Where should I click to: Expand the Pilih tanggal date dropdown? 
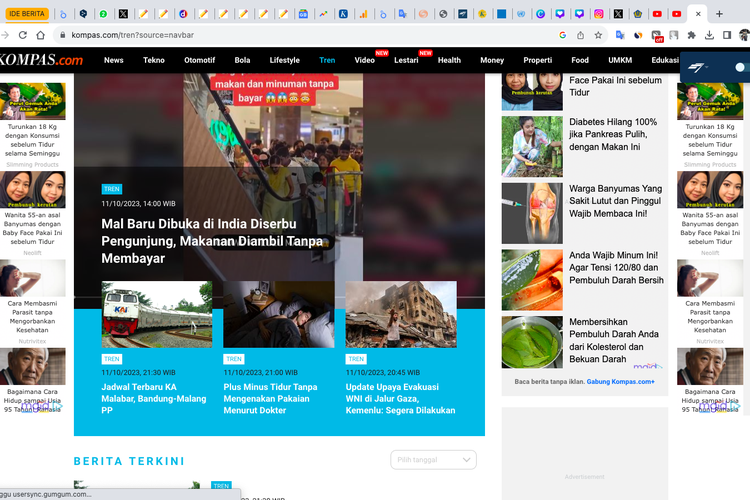[433, 460]
